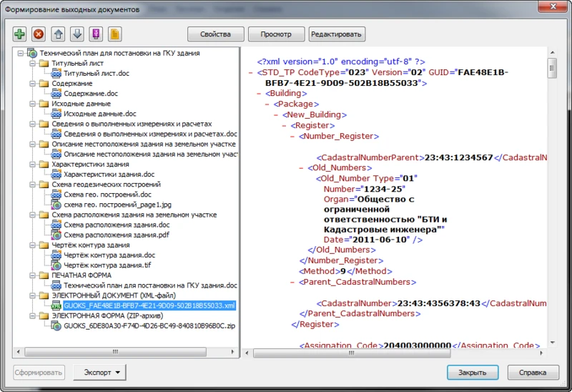Click the purple toolbar icon
The height and width of the screenshot is (392, 572).
click(96, 34)
